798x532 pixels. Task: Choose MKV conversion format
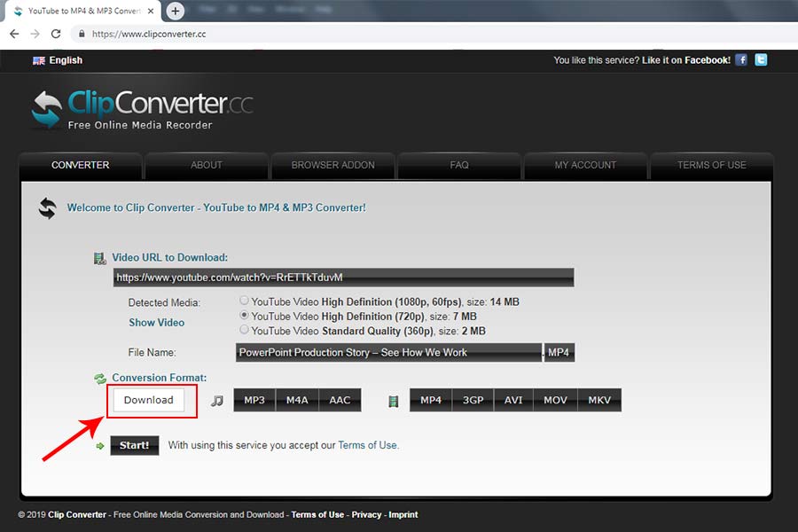tap(599, 400)
